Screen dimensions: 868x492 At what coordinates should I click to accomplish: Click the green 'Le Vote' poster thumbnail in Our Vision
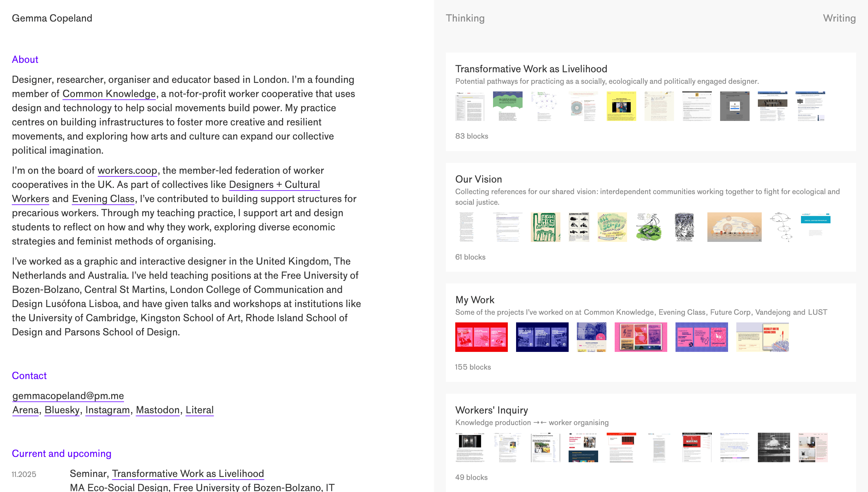[x=545, y=227]
